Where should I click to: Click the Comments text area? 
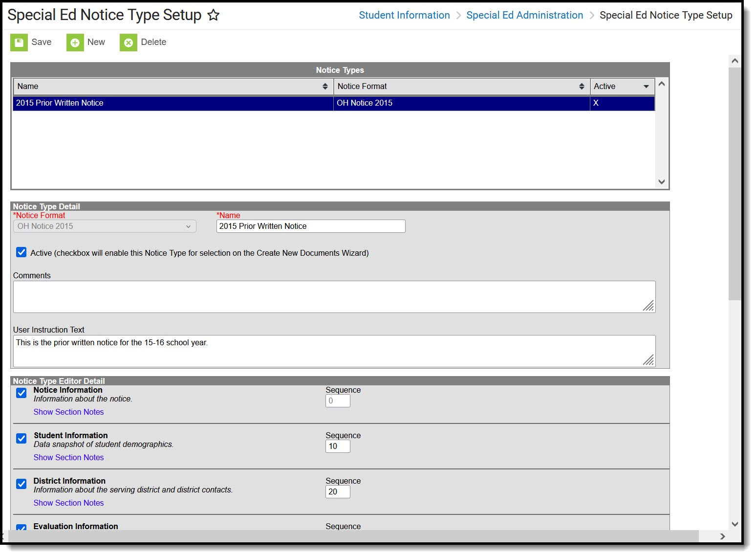[x=334, y=297]
